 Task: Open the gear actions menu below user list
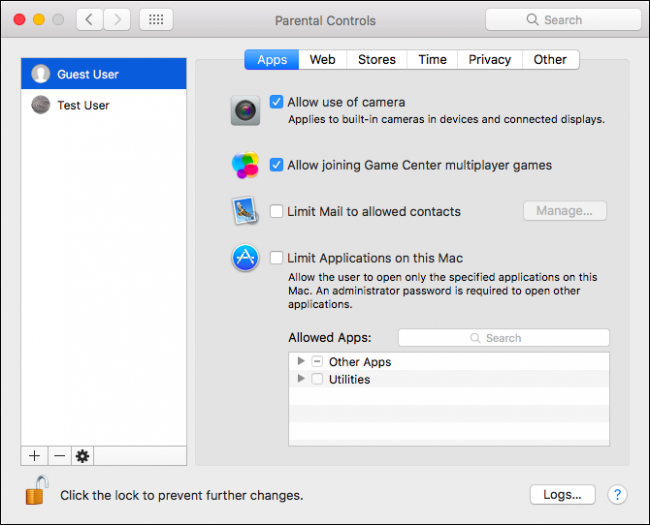(82, 456)
